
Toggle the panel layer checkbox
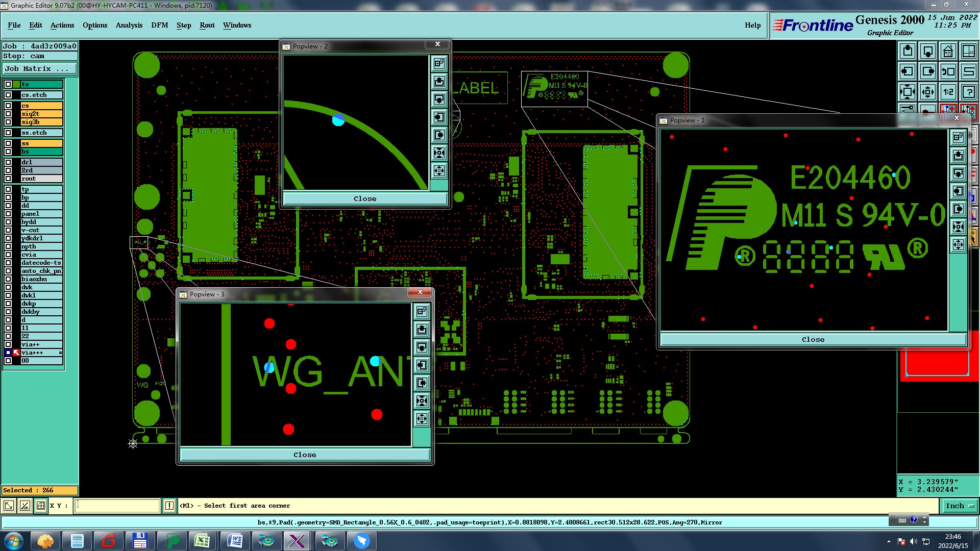coord(8,214)
